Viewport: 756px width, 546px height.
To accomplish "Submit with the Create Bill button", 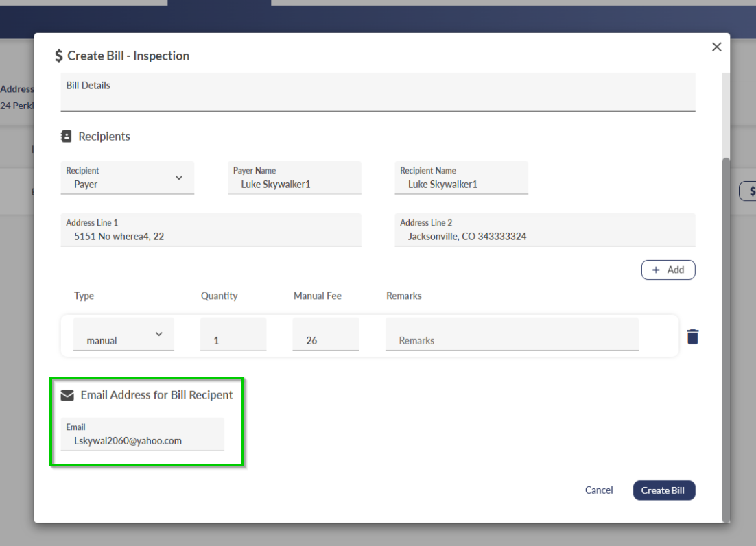I will pos(663,490).
